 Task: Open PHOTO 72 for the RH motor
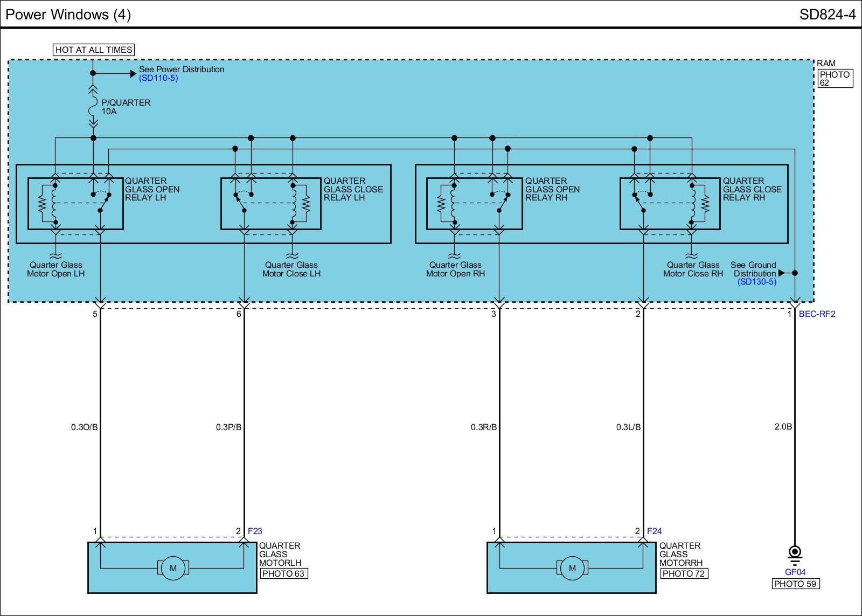point(683,573)
